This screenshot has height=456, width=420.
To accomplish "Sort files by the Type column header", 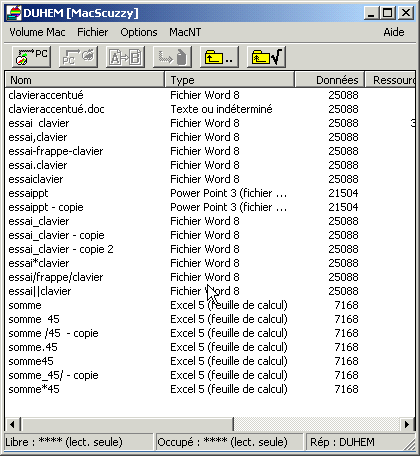I will click(230, 80).
